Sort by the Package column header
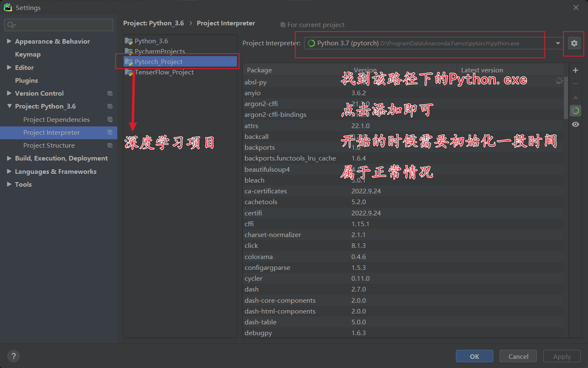 (296, 70)
